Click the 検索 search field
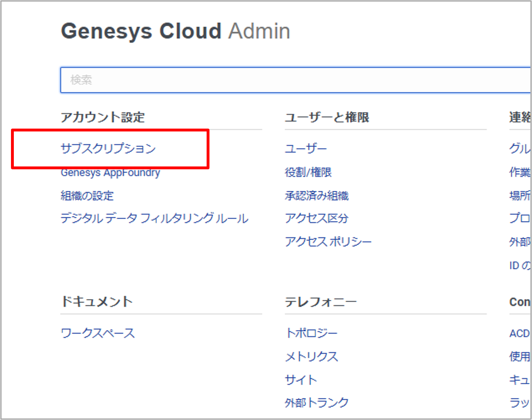The image size is (532, 420). coord(296,80)
